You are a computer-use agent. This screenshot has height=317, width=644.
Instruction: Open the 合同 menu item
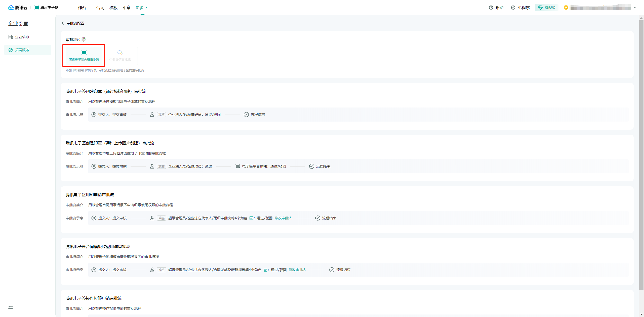click(x=100, y=8)
